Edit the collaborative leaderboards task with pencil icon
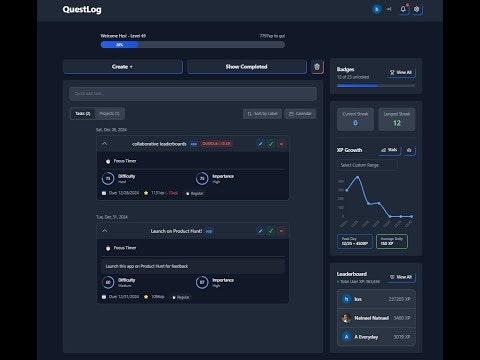The height and width of the screenshot is (360, 480). tap(261, 144)
